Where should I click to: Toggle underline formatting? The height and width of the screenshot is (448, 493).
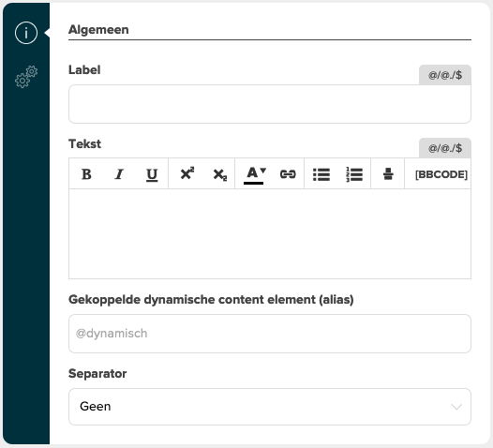click(x=152, y=174)
